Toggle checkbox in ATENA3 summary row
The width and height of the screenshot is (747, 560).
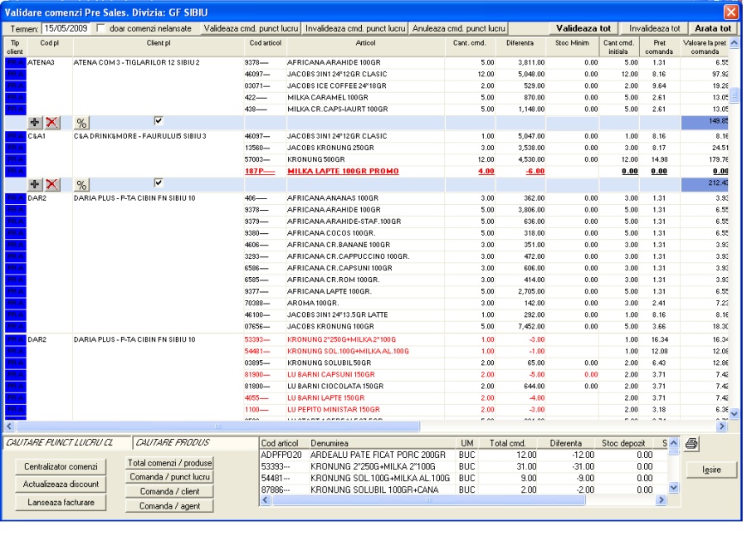[159, 120]
